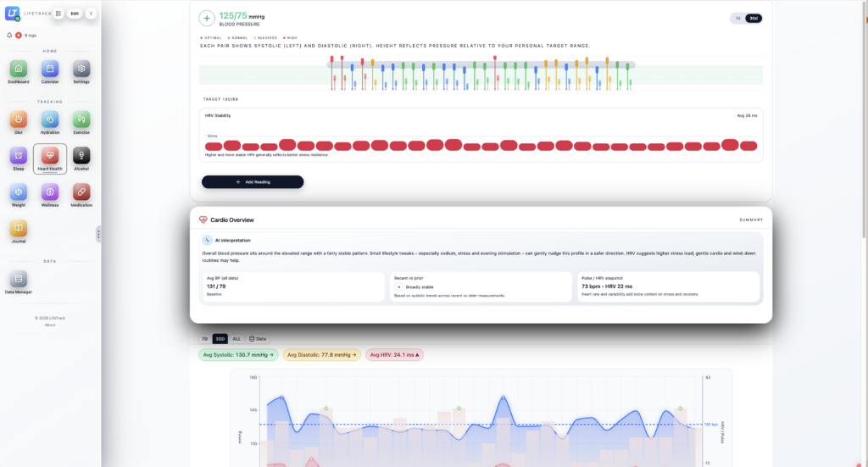Click the Avg HRV 24.1 ms chip
868x467 pixels.
pyautogui.click(x=394, y=354)
